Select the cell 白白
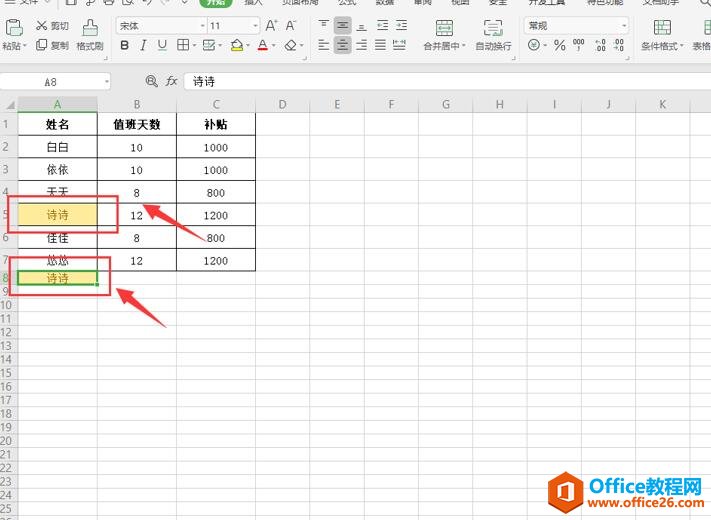 (x=58, y=147)
